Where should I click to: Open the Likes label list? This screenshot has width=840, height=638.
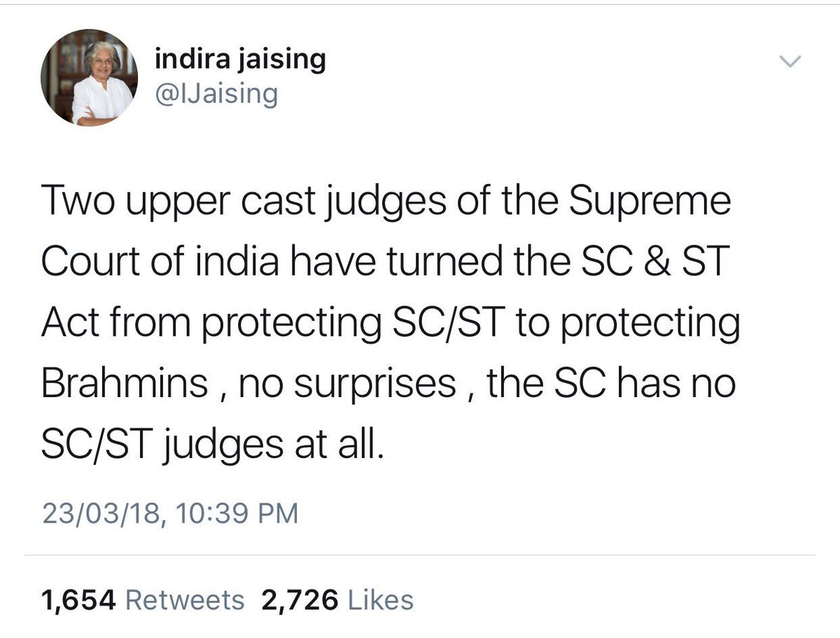381,600
